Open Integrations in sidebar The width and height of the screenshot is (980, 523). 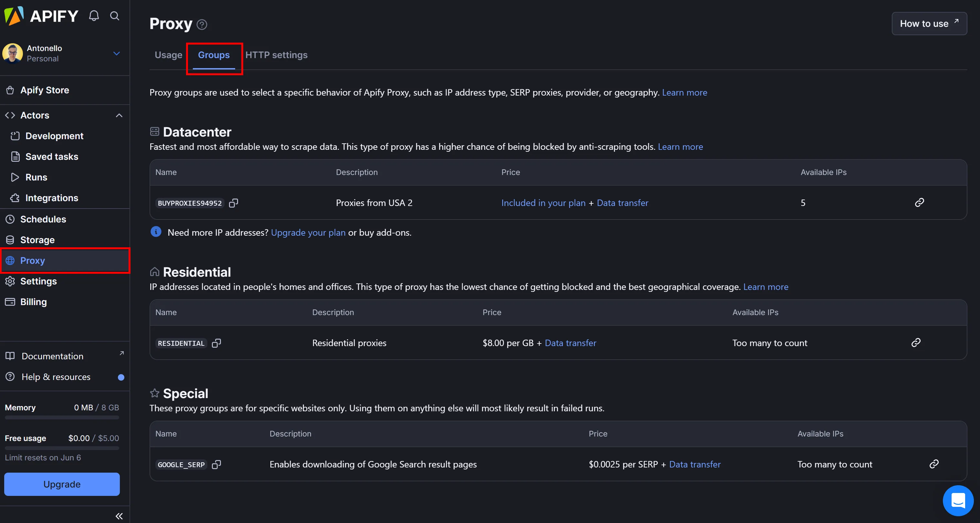pos(65,198)
